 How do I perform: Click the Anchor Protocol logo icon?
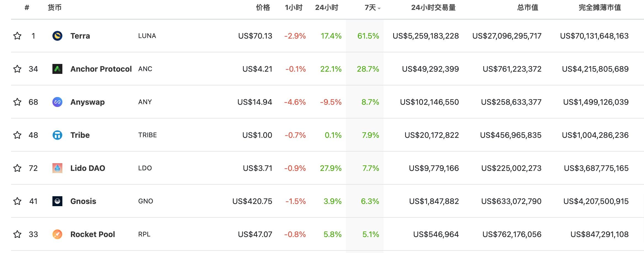pos(57,69)
